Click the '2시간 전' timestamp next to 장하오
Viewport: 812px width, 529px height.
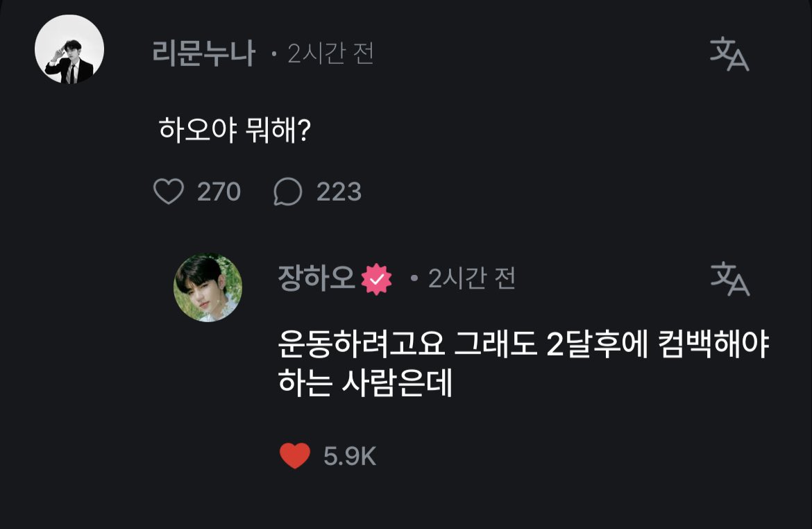tap(471, 279)
